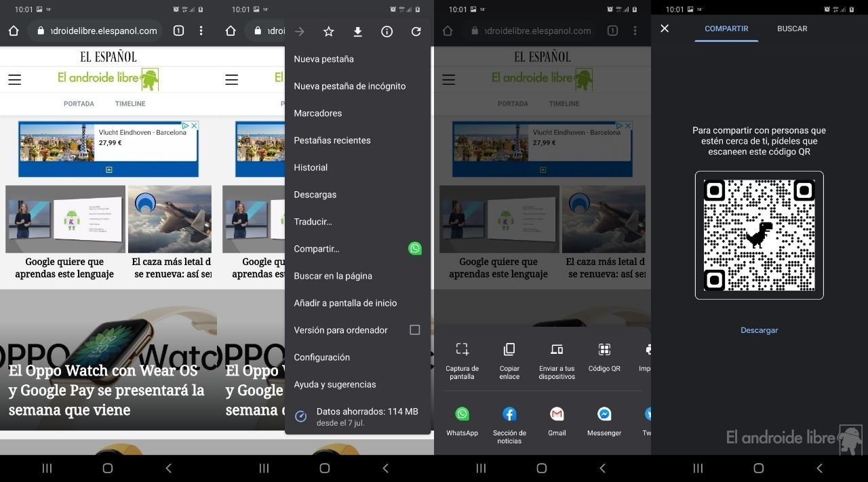868x482 pixels.
Task: Open PORTADA section in first screen
Action: (x=79, y=104)
